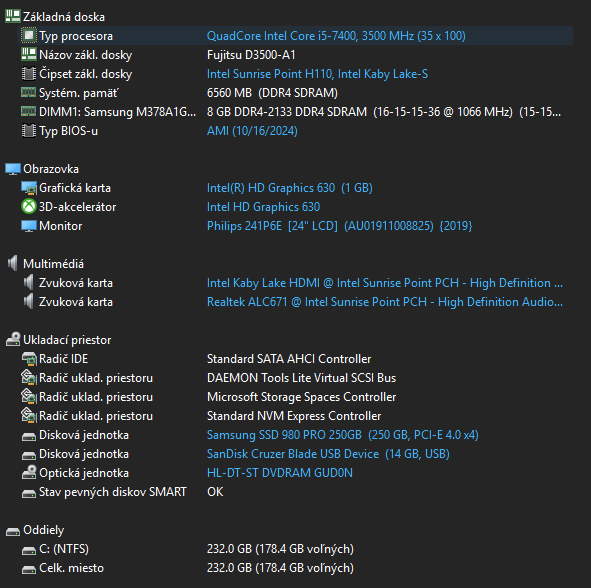Click the Oddiely partitions section icon
591x588 pixels.
click(13, 531)
